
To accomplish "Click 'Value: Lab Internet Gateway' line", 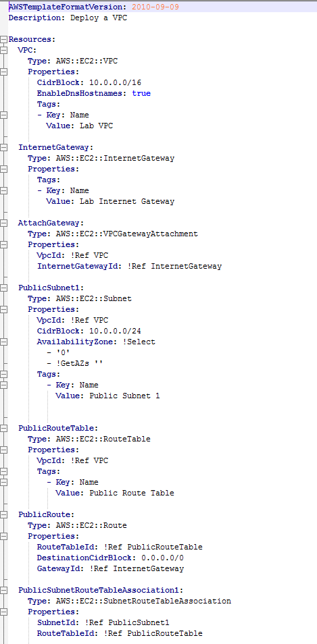I will click(110, 201).
